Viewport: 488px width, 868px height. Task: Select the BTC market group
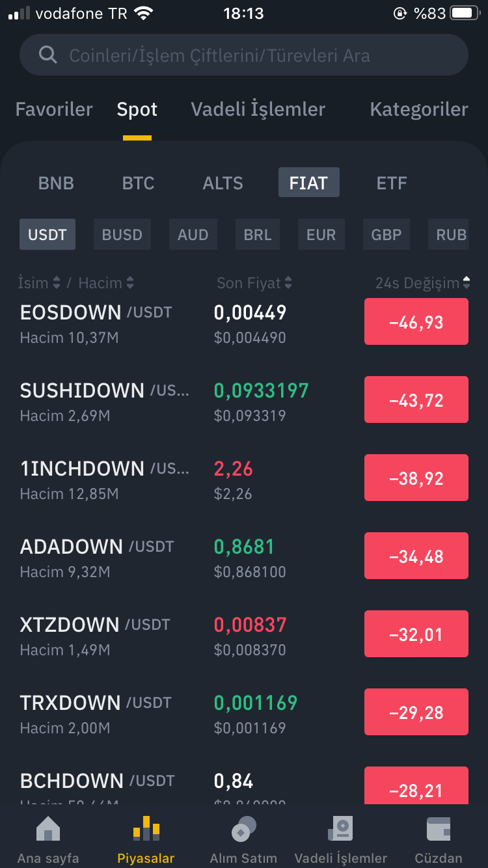139,183
